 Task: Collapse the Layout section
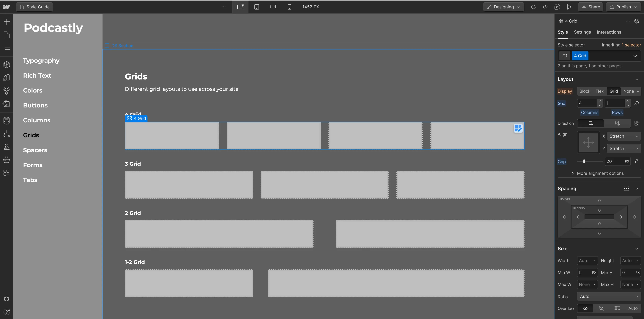coord(637,79)
